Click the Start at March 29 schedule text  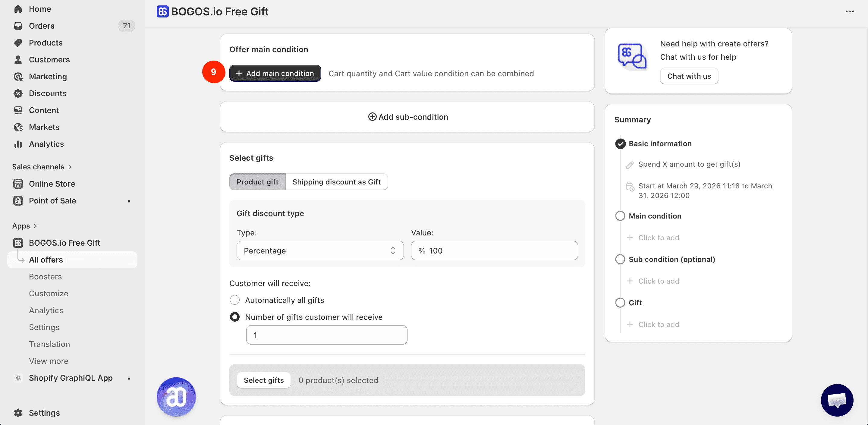coord(705,190)
